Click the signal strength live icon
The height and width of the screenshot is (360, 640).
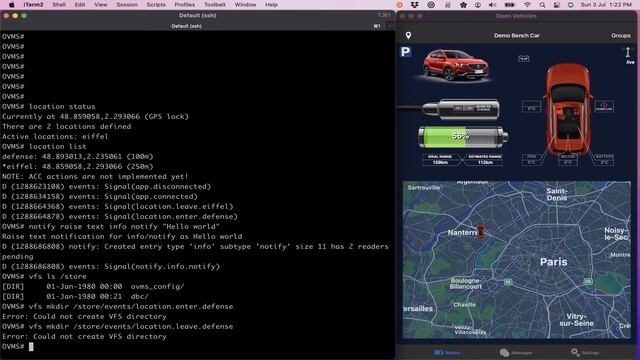629,56
